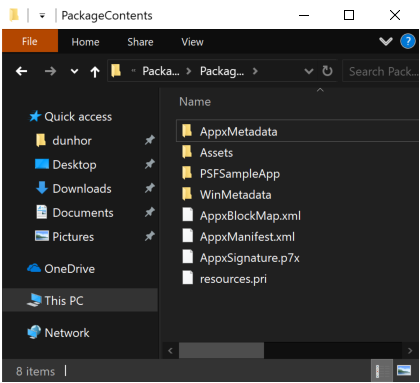Click the folder icon of WinMetadata
The width and height of the screenshot is (420, 383).
tap(187, 194)
